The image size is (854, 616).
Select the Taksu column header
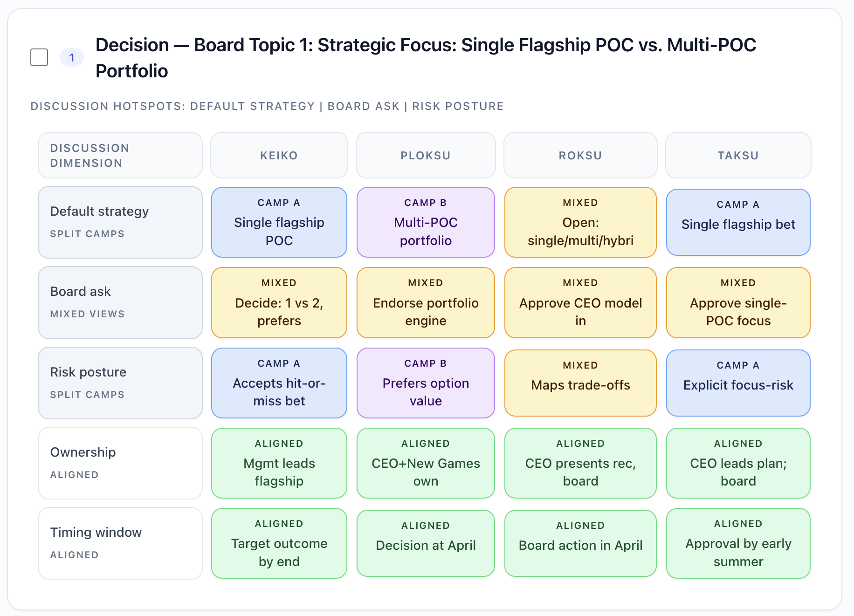tap(738, 155)
